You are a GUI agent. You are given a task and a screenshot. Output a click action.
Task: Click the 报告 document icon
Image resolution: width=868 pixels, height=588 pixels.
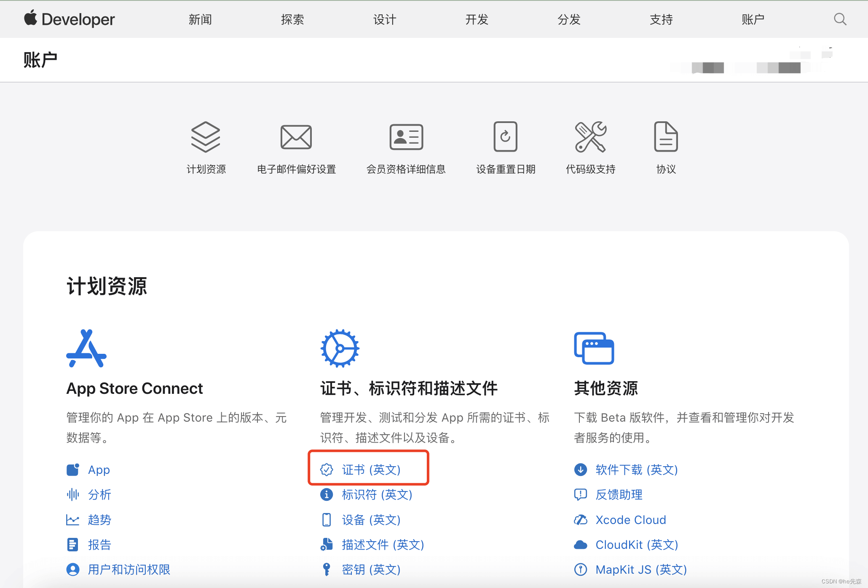coord(72,545)
